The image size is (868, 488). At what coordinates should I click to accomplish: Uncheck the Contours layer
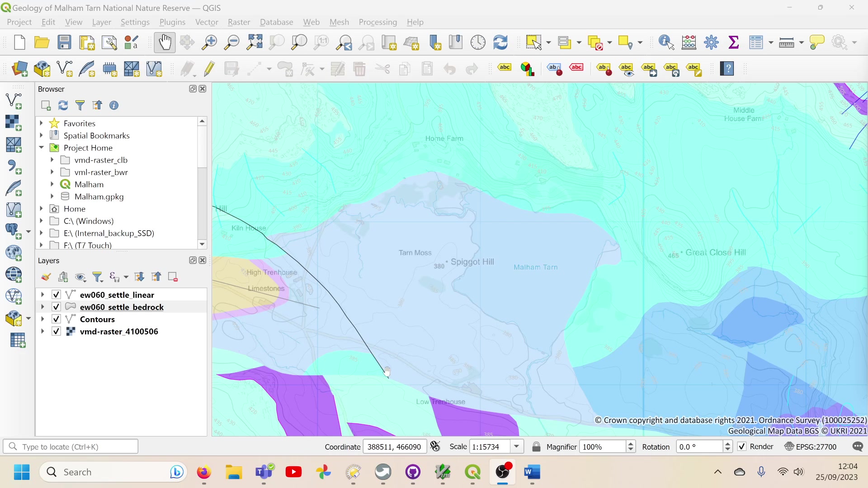point(56,319)
